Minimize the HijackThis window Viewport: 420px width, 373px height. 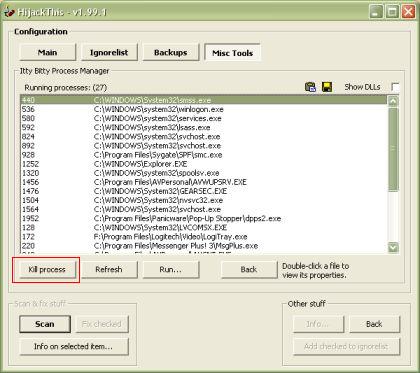[x=376, y=12]
